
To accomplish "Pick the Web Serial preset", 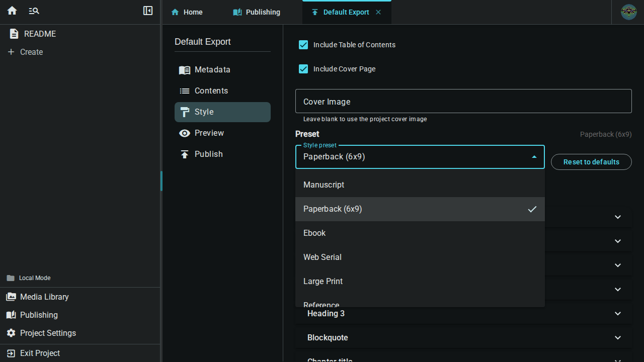I will [x=420, y=257].
